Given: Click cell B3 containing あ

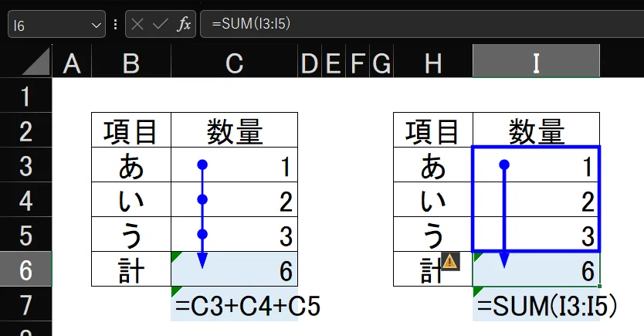Looking at the screenshot, I should [131, 165].
